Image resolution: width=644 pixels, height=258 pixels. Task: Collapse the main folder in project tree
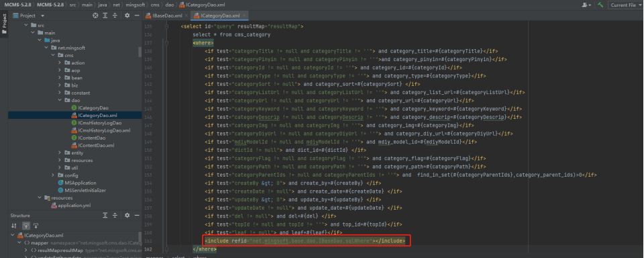(x=33, y=33)
